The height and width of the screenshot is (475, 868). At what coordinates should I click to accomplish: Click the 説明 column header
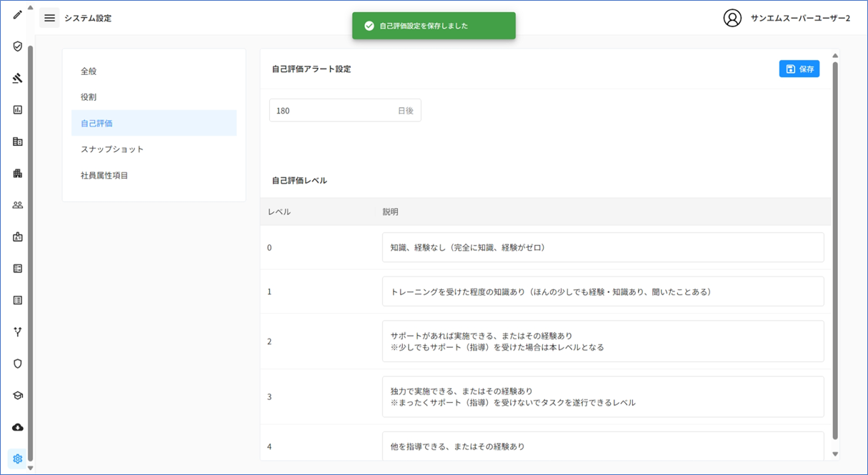390,212
